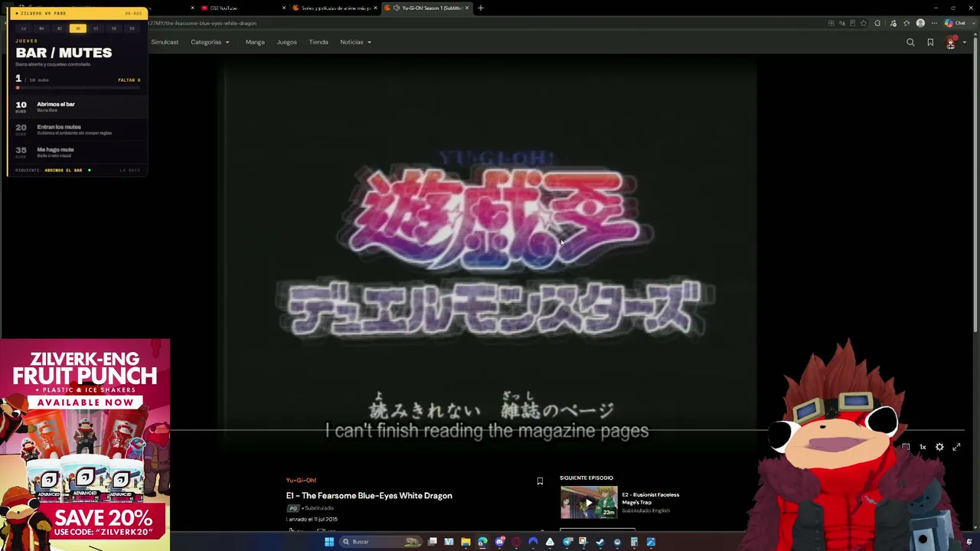Open the browser three-dot menu
Image resolution: width=980 pixels, height=551 pixels.
(x=934, y=23)
